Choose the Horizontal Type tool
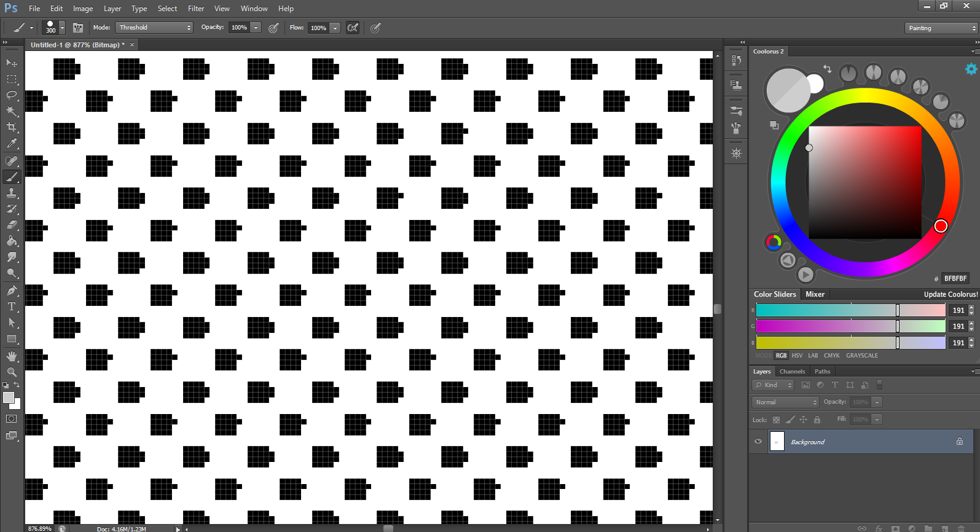The height and width of the screenshot is (532, 980). (12, 307)
